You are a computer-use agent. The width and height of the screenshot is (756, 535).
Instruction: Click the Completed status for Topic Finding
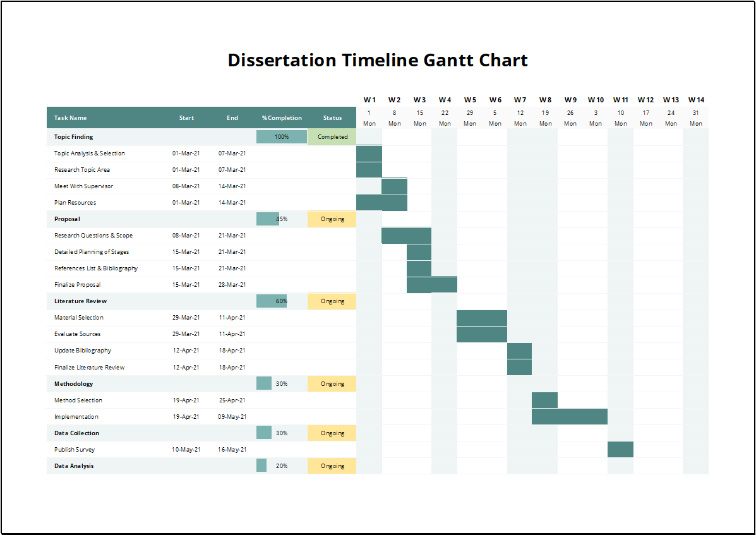tap(332, 137)
